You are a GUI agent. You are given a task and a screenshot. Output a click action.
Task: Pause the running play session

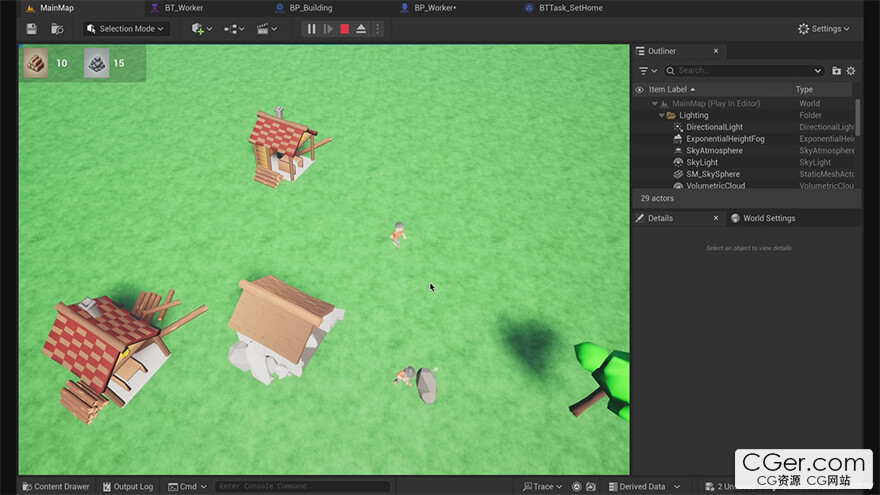tap(311, 29)
